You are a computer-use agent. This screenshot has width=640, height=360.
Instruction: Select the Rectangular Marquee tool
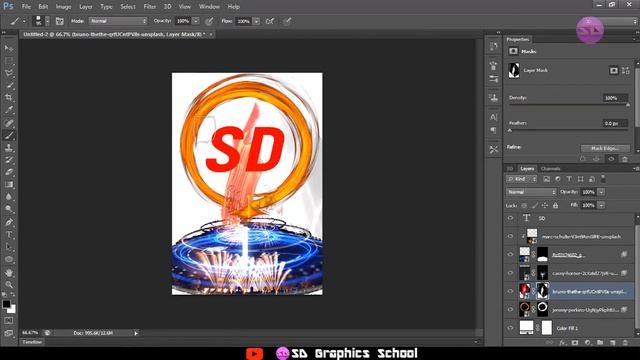(9, 61)
